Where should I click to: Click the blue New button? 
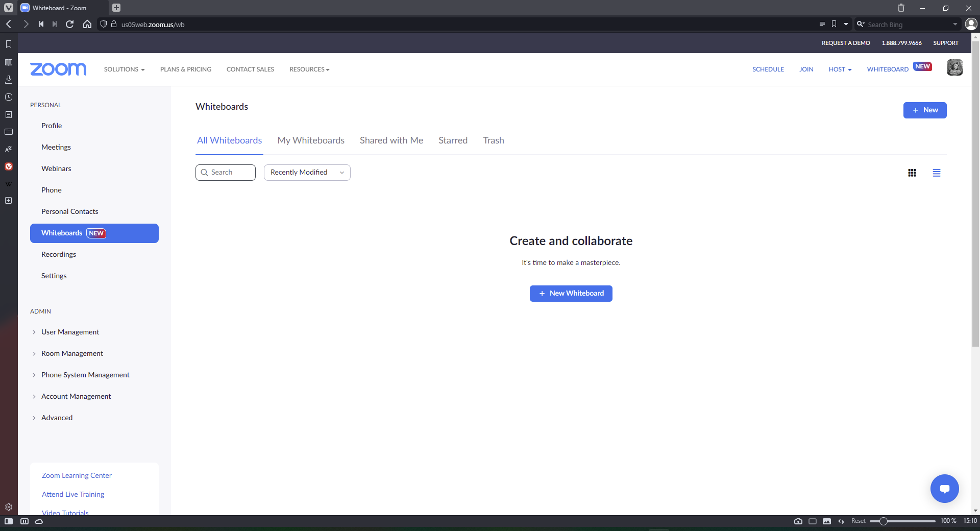[x=925, y=110]
